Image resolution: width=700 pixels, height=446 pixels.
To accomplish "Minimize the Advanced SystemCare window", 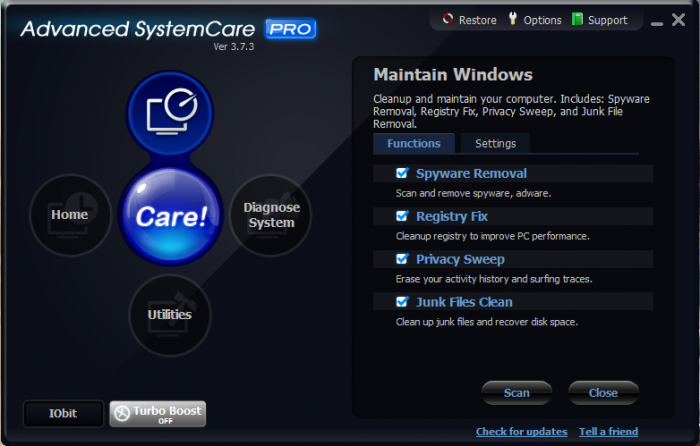I will [x=657, y=23].
